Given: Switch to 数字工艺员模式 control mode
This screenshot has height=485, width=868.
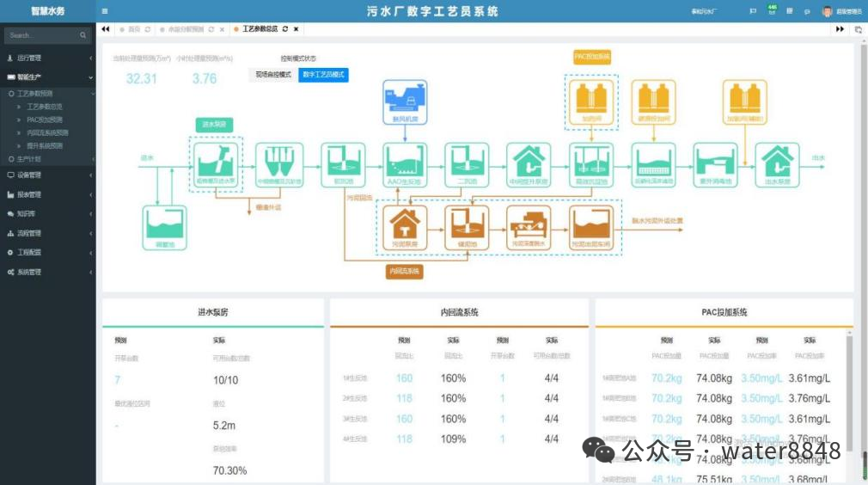Looking at the screenshot, I should [x=323, y=75].
